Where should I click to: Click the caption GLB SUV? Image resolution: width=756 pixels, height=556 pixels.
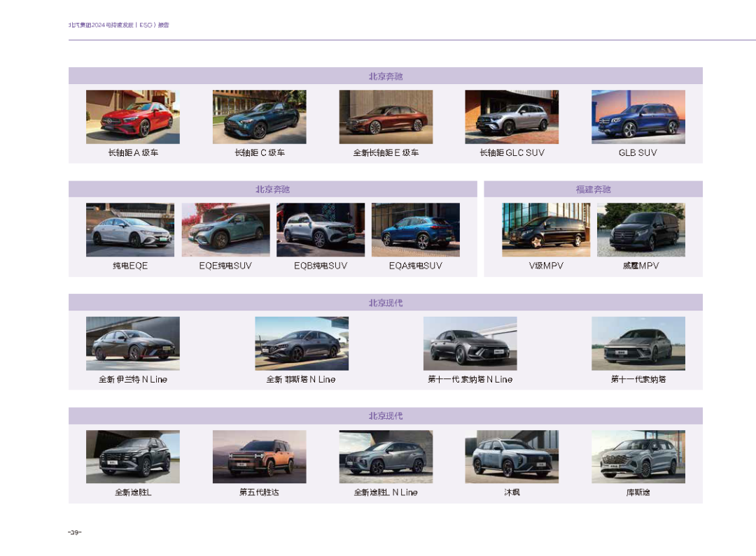(638, 152)
